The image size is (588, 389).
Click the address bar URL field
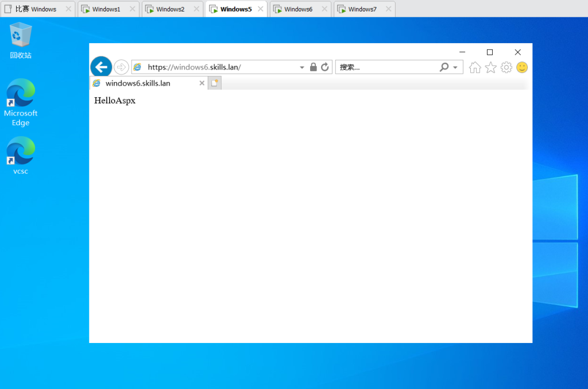[x=218, y=67]
